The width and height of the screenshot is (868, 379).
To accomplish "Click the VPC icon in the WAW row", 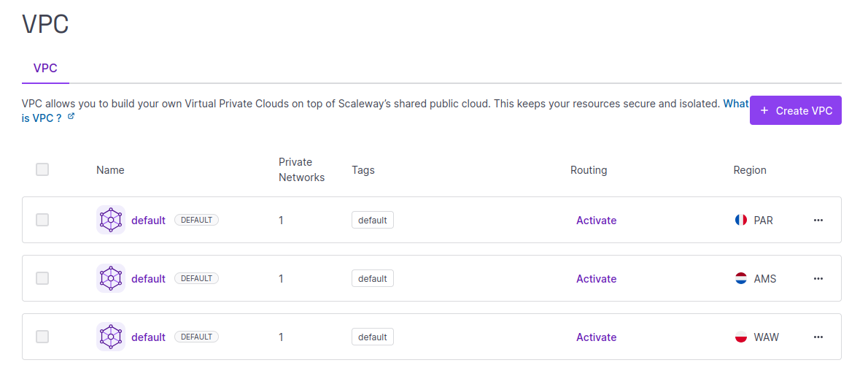I will [x=111, y=337].
